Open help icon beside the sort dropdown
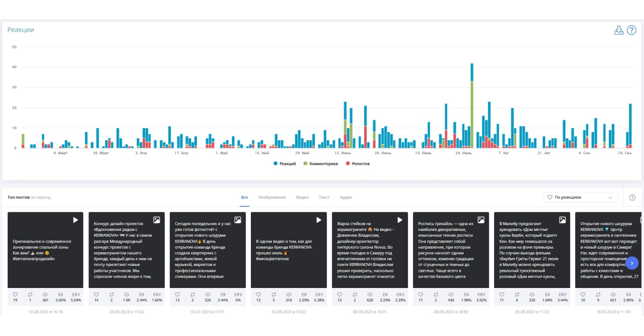The image size is (644, 336). (x=632, y=197)
